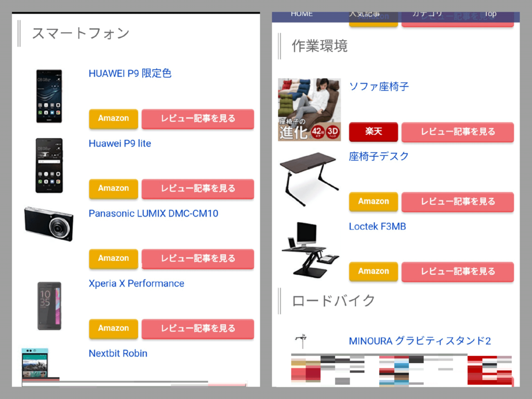Open the HUAWEI P9 限定色 product link
The height and width of the screenshot is (399, 532).
coord(130,73)
